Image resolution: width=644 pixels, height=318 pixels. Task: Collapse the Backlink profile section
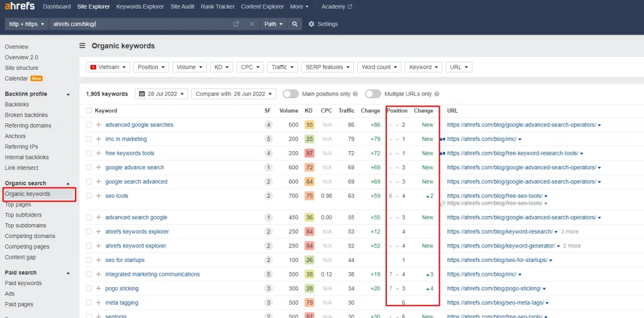[68, 94]
